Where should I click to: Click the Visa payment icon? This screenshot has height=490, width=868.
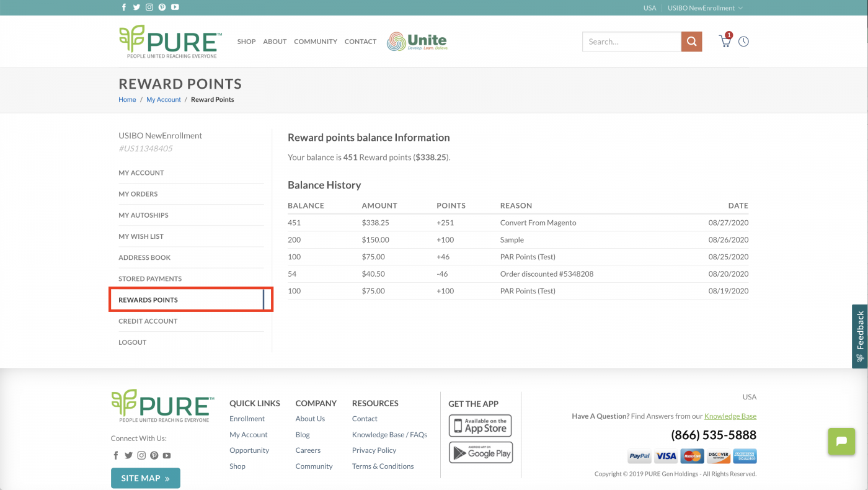[666, 456]
